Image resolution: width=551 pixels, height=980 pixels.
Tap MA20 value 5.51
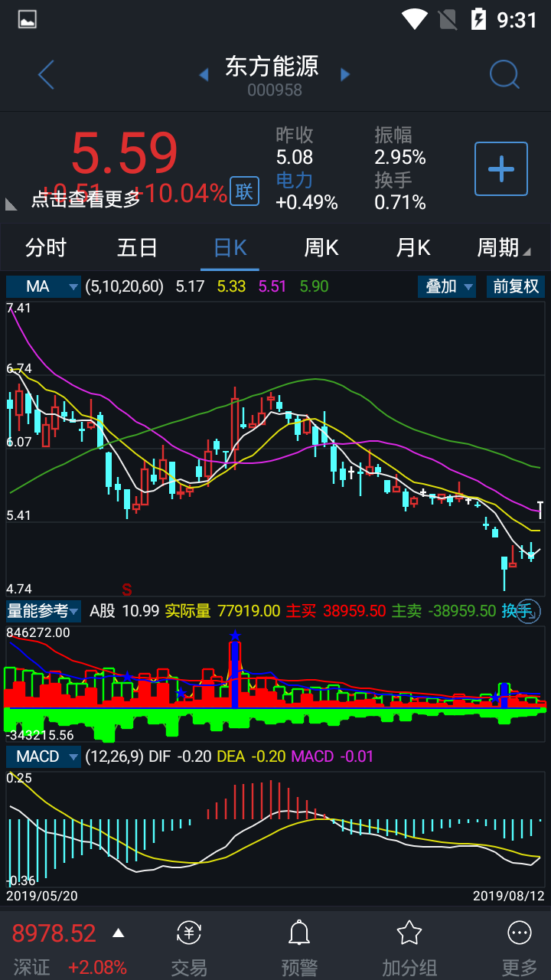[272, 286]
